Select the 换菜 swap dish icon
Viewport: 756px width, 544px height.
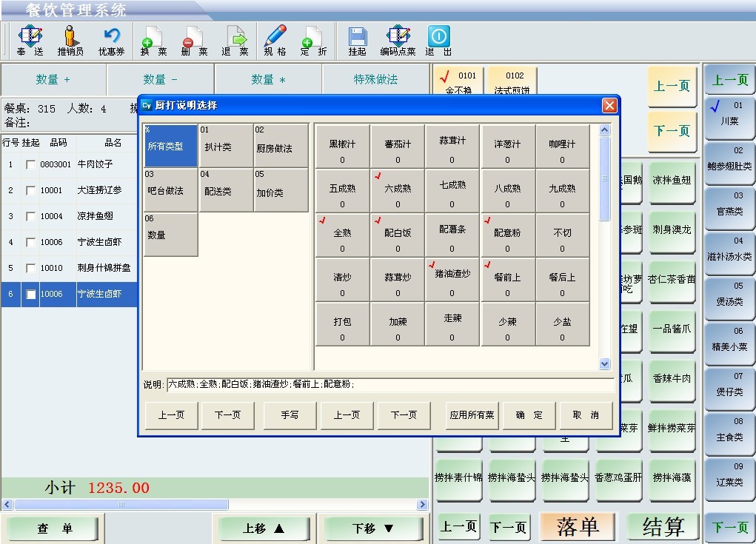[153, 41]
